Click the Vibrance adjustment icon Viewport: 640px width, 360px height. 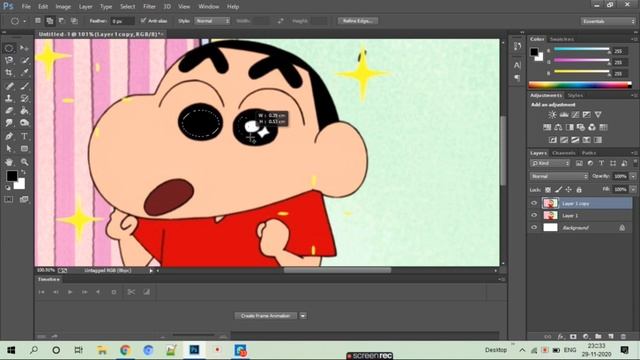598,115
